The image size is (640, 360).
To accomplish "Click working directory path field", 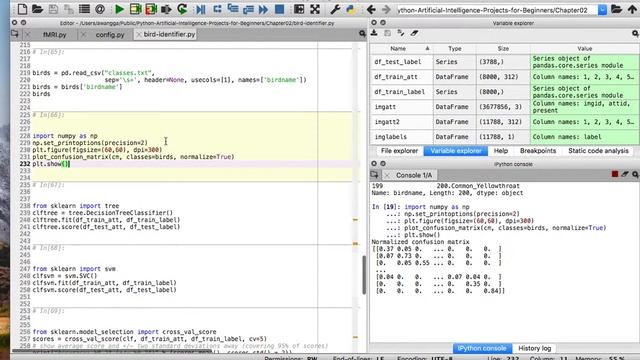I will [497, 10].
